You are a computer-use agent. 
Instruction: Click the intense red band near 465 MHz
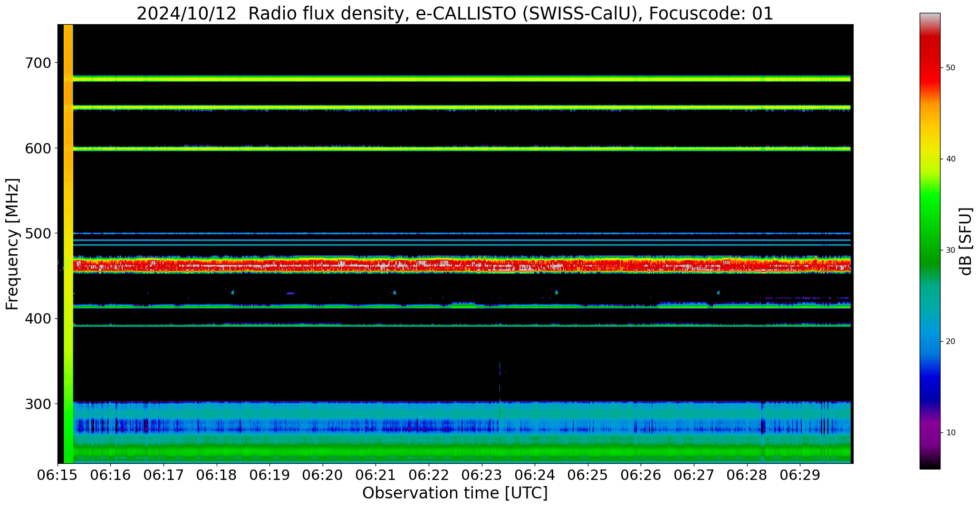(461, 265)
